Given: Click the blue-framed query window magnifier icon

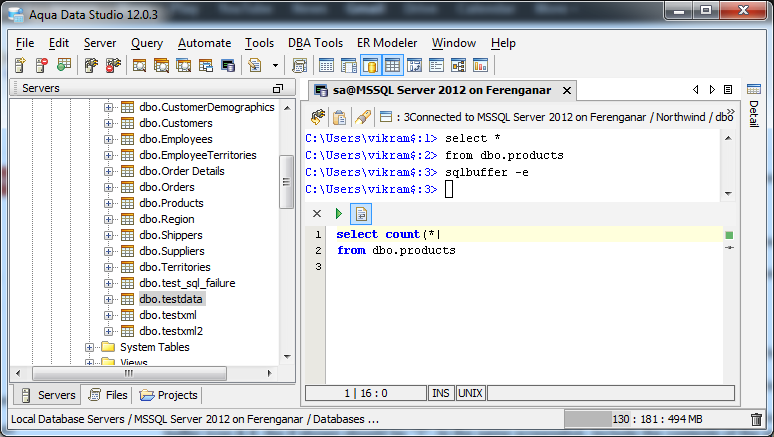Looking at the screenshot, I should (184, 65).
